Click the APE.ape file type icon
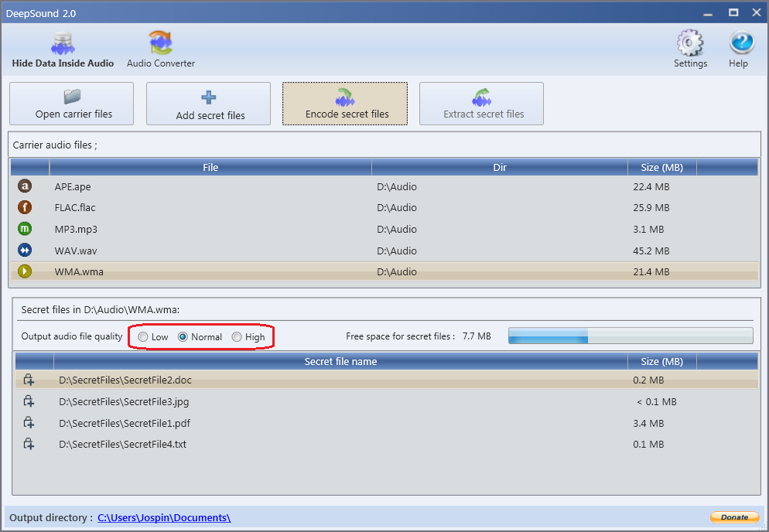This screenshot has width=769, height=532. pyautogui.click(x=25, y=186)
